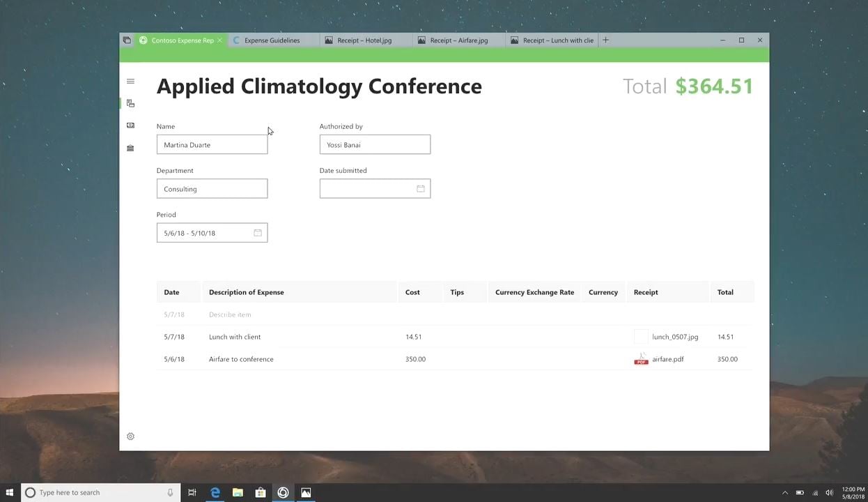This screenshot has height=502, width=868.
Task: Click the network tray icon
Action: click(x=815, y=493)
